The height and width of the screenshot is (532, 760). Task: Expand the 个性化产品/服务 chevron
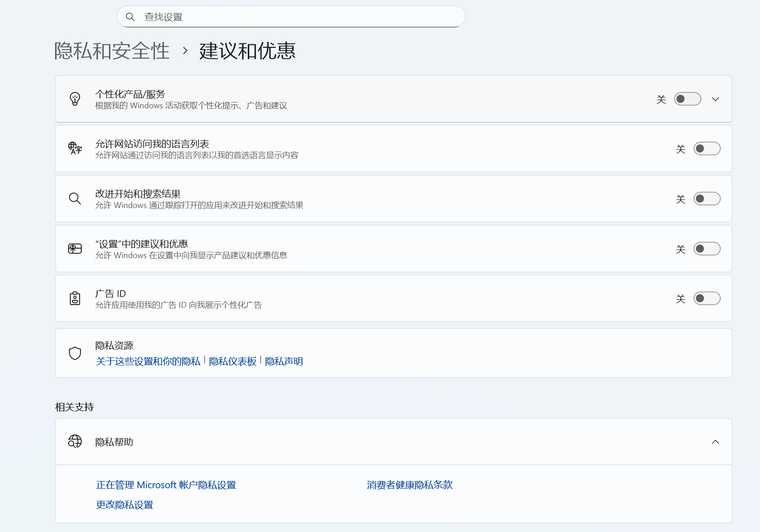(715, 99)
